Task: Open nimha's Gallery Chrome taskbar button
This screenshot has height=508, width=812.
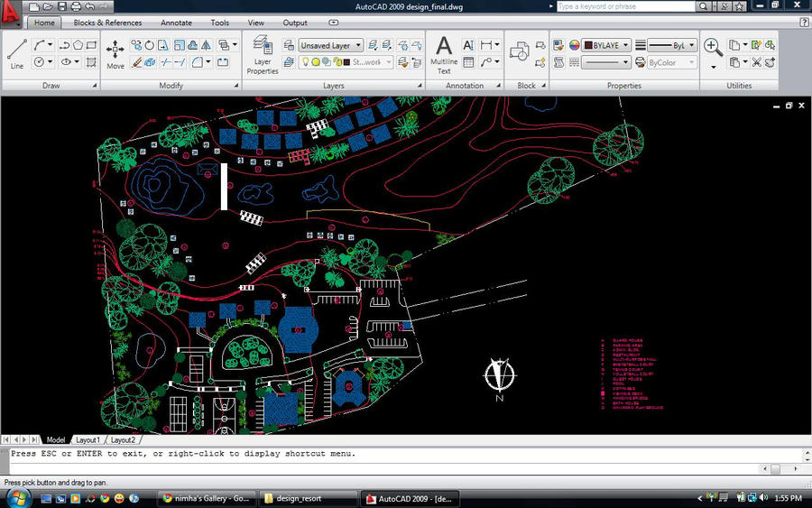Action: click(207, 499)
